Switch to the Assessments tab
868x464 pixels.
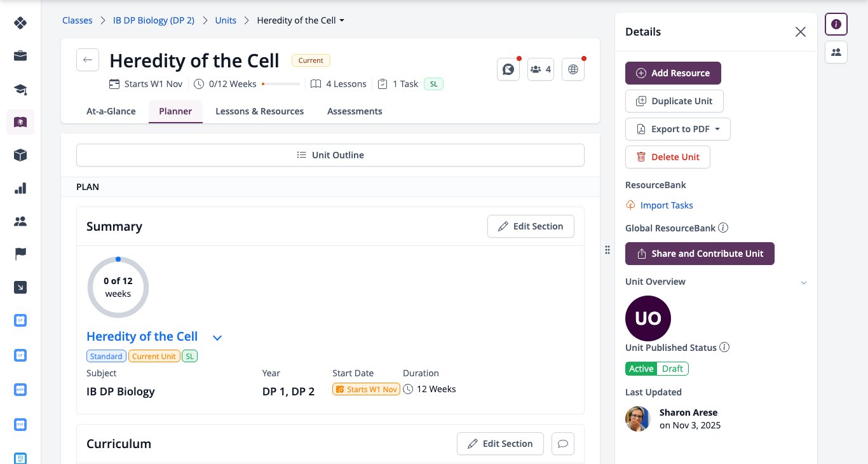[355, 111]
